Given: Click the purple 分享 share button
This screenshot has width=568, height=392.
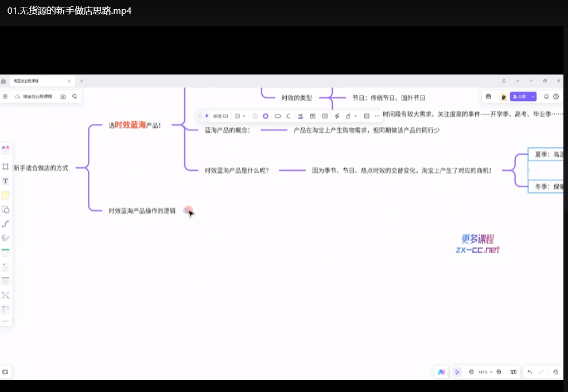Looking at the screenshot, I should coord(519,97).
